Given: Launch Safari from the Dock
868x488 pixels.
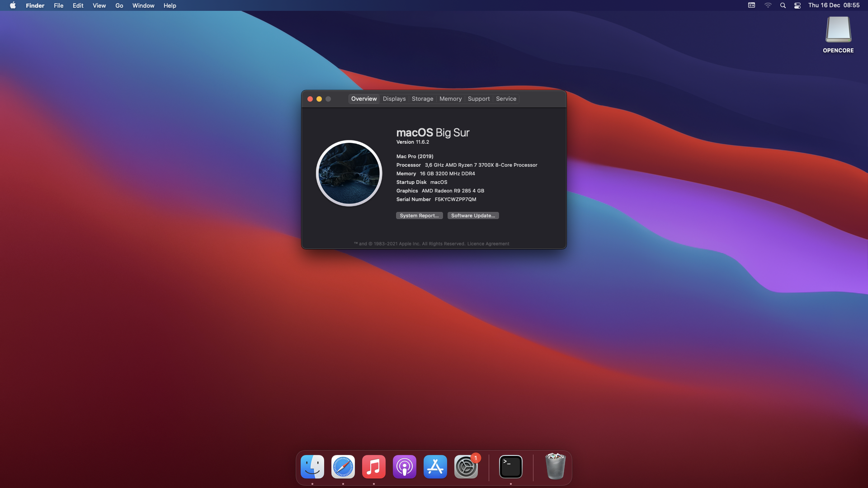Looking at the screenshot, I should coord(343,467).
